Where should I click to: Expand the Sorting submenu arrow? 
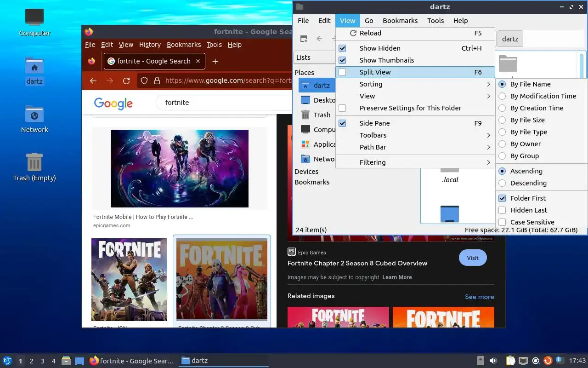[488, 84]
